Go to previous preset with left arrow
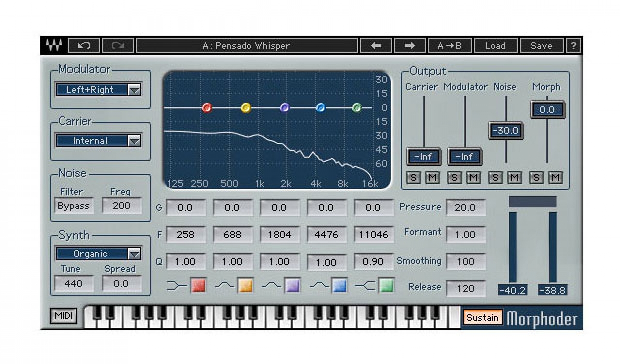 click(x=376, y=45)
